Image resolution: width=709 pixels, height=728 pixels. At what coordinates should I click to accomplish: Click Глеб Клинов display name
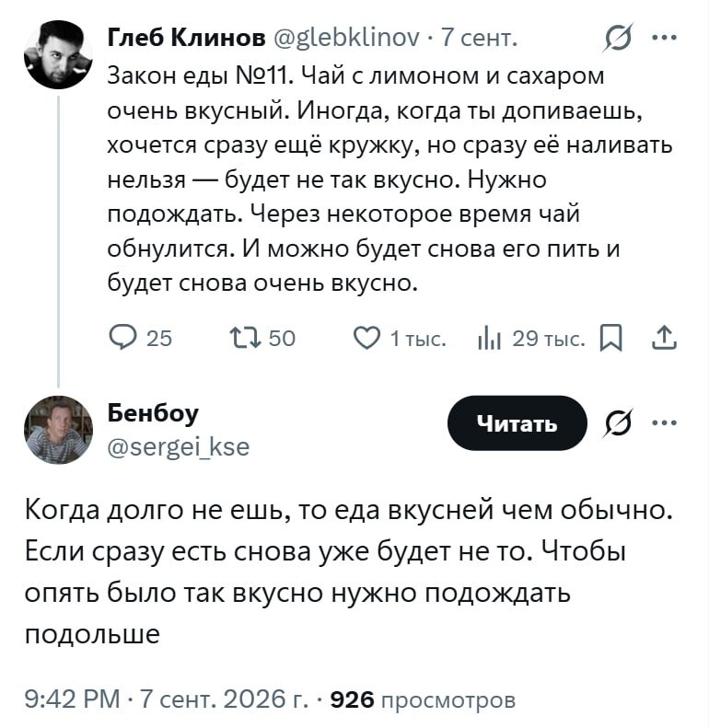[x=186, y=37]
